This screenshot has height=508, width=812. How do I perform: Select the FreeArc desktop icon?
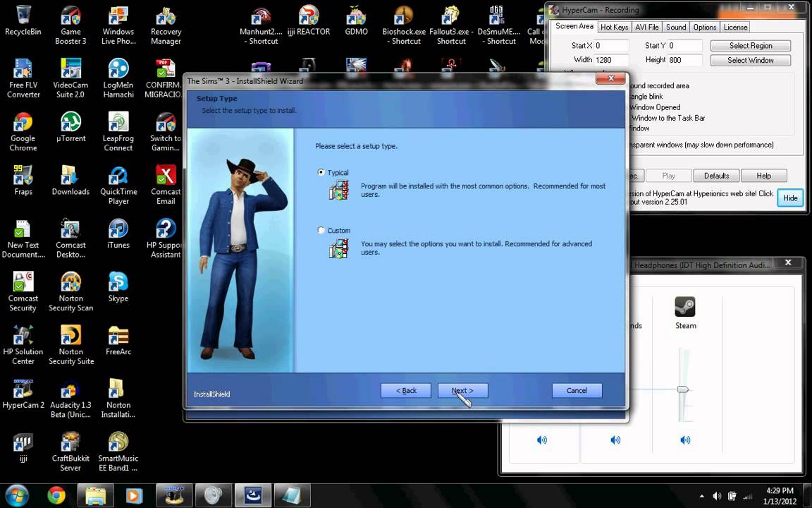(118, 341)
